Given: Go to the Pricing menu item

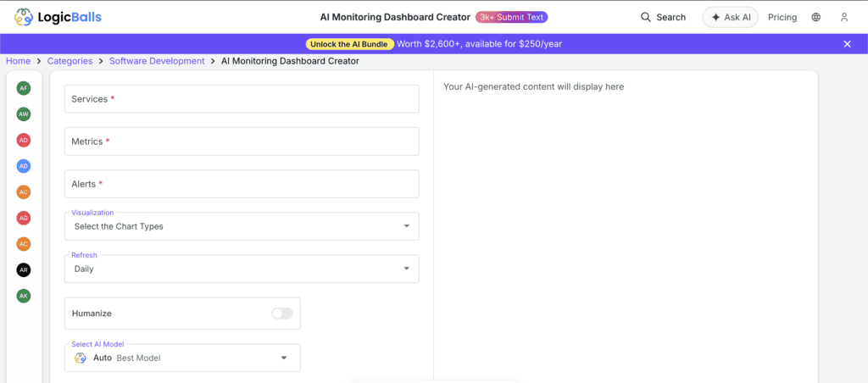Looking at the screenshot, I should pyautogui.click(x=782, y=17).
